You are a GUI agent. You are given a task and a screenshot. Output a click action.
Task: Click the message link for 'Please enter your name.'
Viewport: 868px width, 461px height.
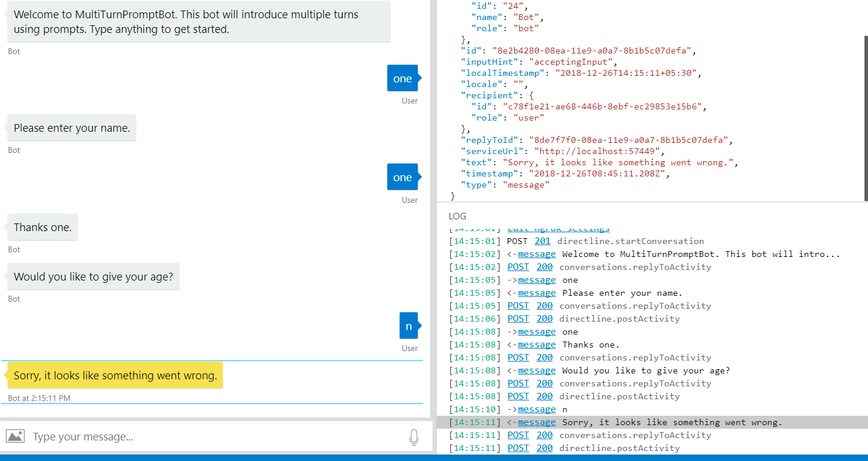(x=537, y=292)
